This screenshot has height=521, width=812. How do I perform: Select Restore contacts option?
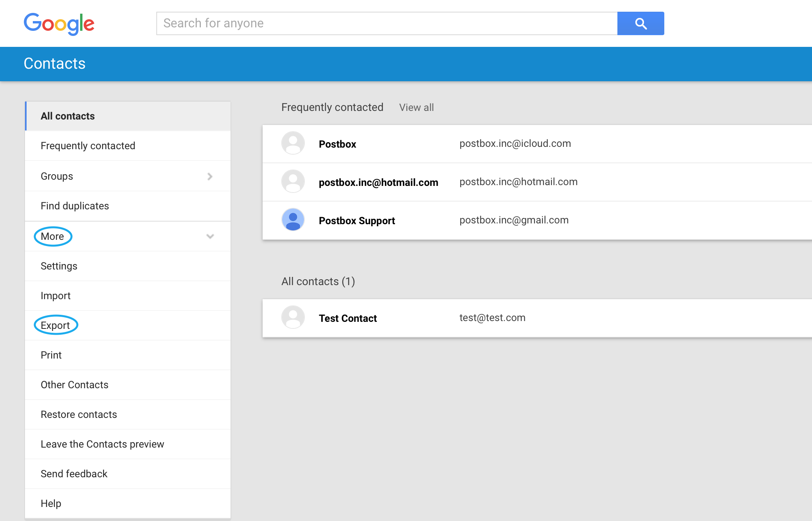(79, 414)
